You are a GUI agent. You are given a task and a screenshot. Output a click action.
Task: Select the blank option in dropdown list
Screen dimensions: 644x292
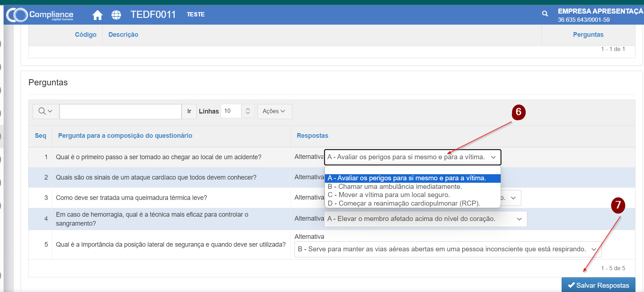tap(413, 170)
